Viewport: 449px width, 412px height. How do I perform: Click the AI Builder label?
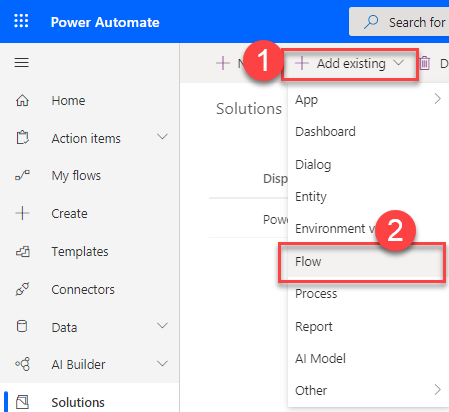[78, 364]
